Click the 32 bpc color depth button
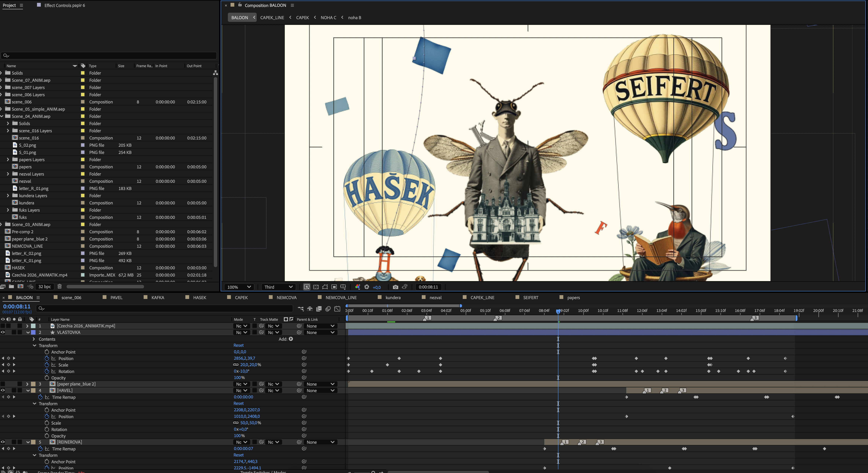The image size is (868, 473). point(44,287)
